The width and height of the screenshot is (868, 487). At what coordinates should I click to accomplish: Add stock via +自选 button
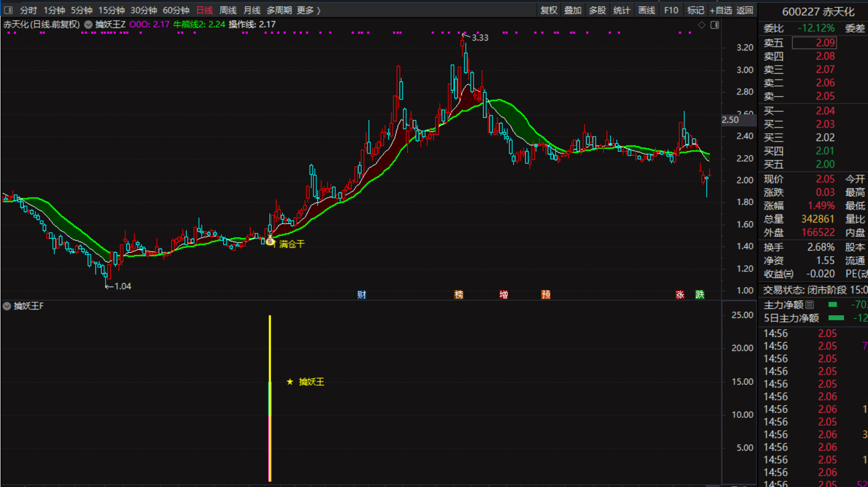click(721, 10)
